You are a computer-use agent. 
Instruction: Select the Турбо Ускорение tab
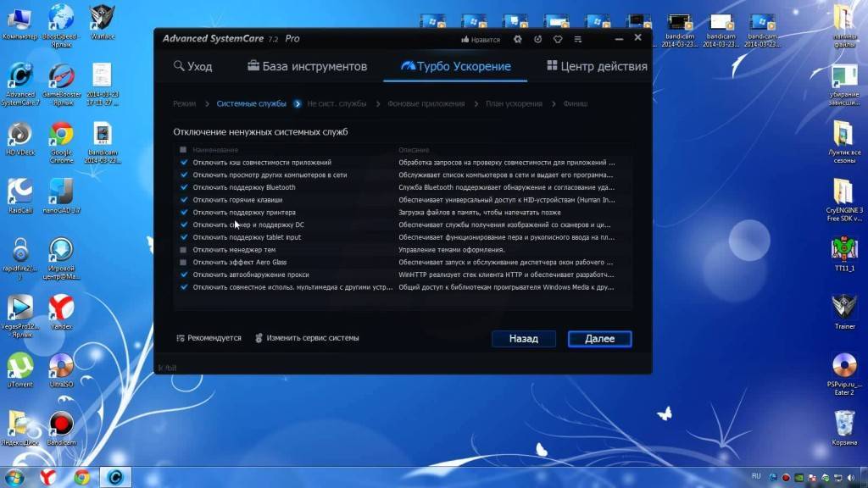[x=455, y=66]
